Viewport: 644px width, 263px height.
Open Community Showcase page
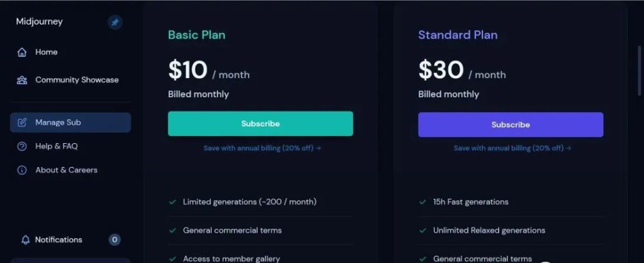coord(77,80)
